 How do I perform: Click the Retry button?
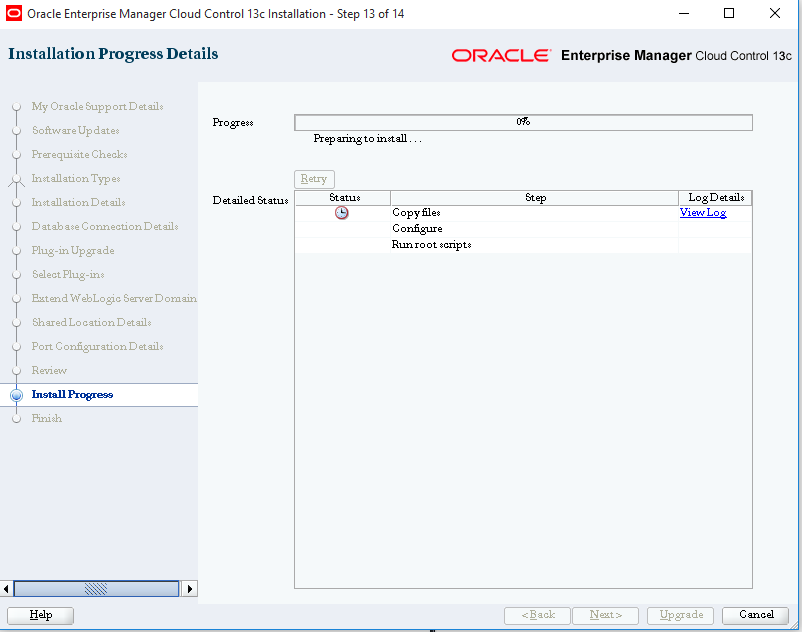click(313, 178)
